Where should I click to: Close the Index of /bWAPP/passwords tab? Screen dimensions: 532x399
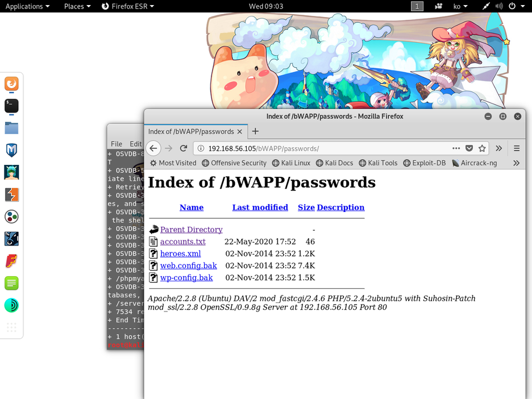click(239, 132)
